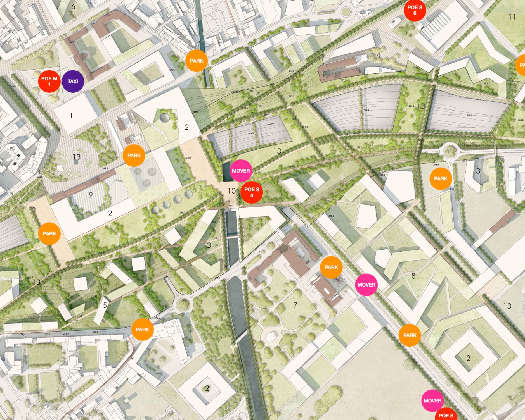Click the partially cut-off orange PA marker
Viewport: 525px width, 420px height.
(520, 65)
